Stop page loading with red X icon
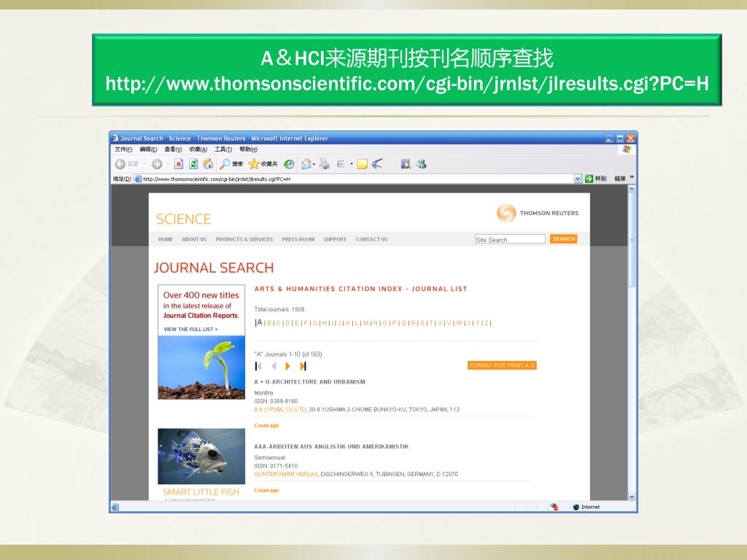The height and width of the screenshot is (560, 747). 179,164
